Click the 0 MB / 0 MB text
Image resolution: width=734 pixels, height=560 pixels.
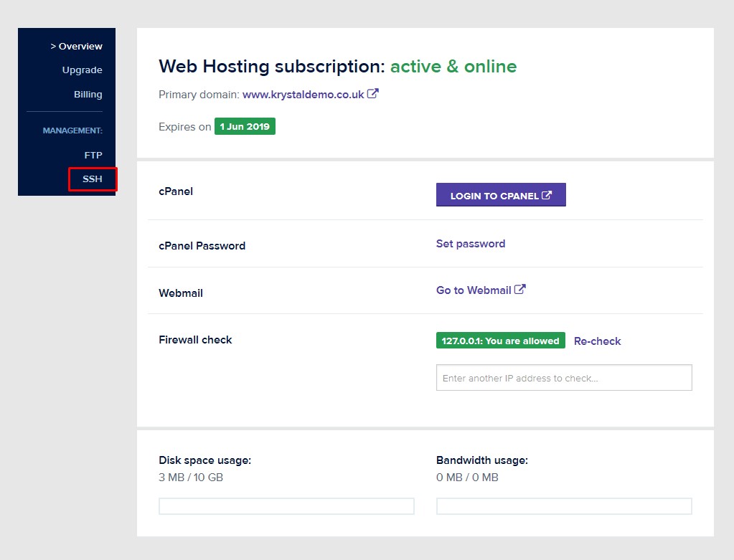(x=467, y=478)
